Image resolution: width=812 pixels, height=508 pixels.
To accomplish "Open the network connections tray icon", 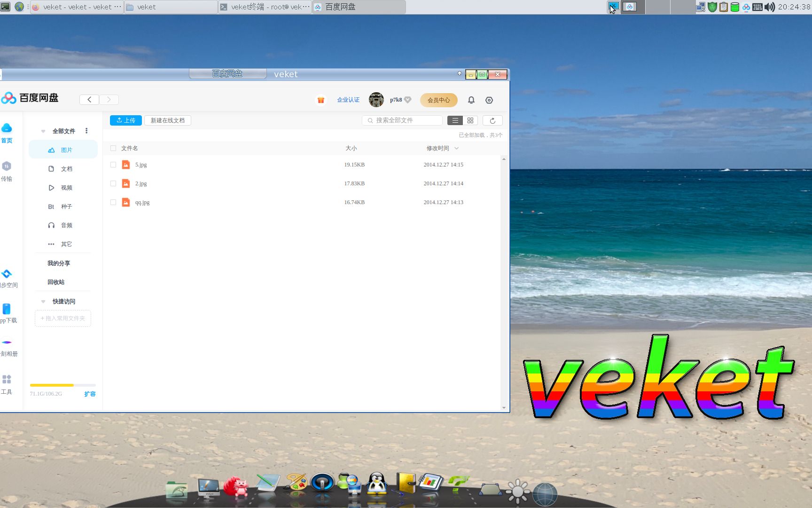I will [x=701, y=7].
